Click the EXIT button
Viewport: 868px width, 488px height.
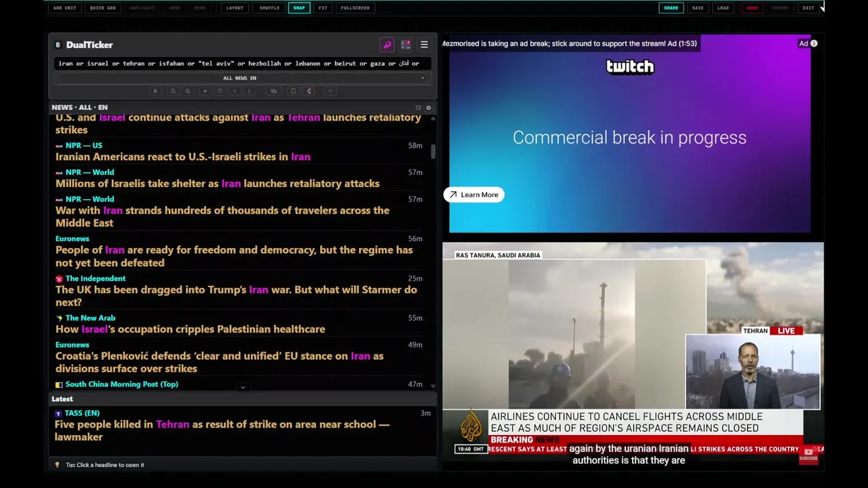[808, 7]
